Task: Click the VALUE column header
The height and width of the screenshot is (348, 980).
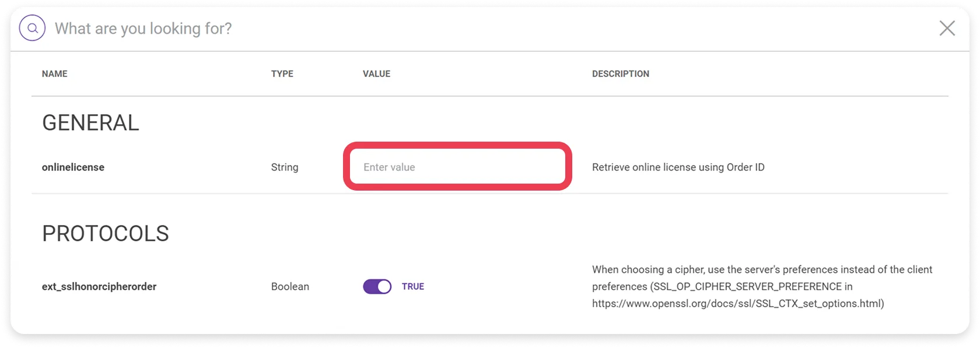Action: (x=376, y=73)
